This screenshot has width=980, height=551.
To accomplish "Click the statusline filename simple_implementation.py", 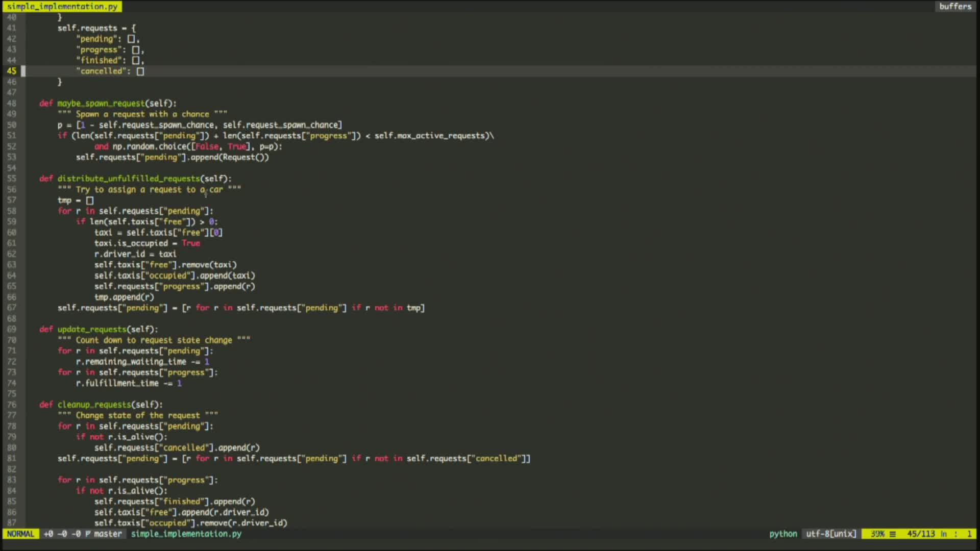I will tap(186, 534).
